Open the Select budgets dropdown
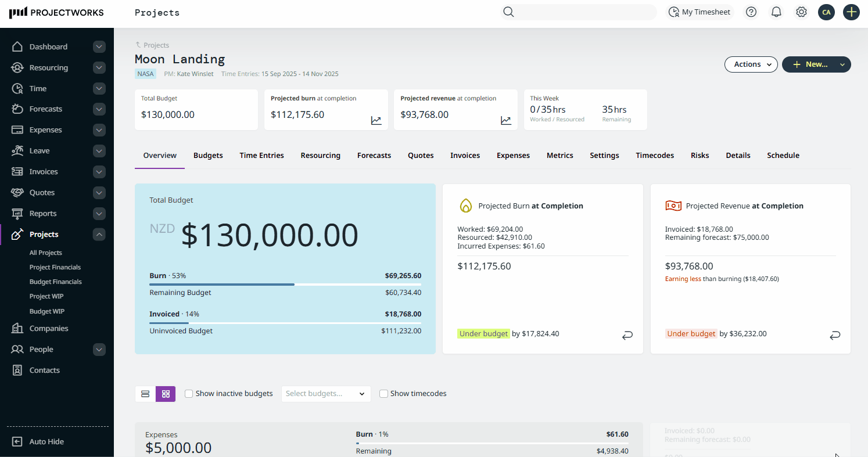 [x=325, y=393]
